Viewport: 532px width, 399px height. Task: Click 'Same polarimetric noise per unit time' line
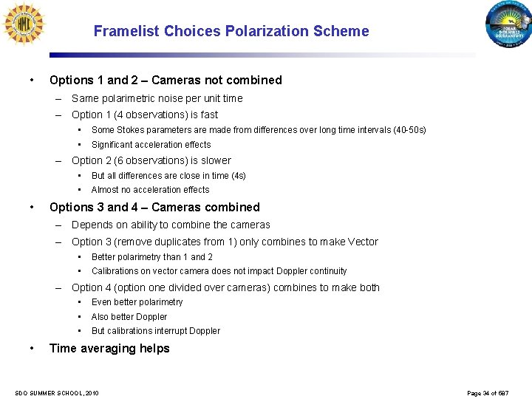point(157,98)
